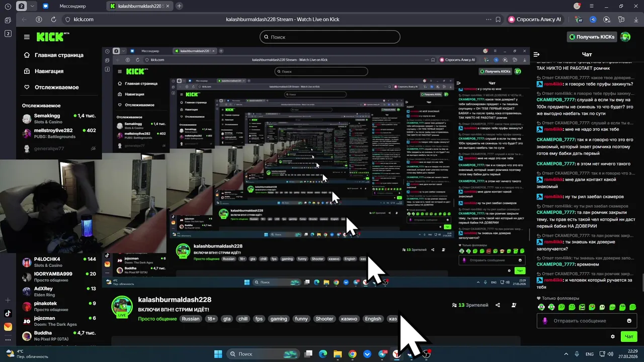Insert the last emote in the quick emote row
Screen dimensions: 644x362
pyautogui.click(x=633, y=307)
